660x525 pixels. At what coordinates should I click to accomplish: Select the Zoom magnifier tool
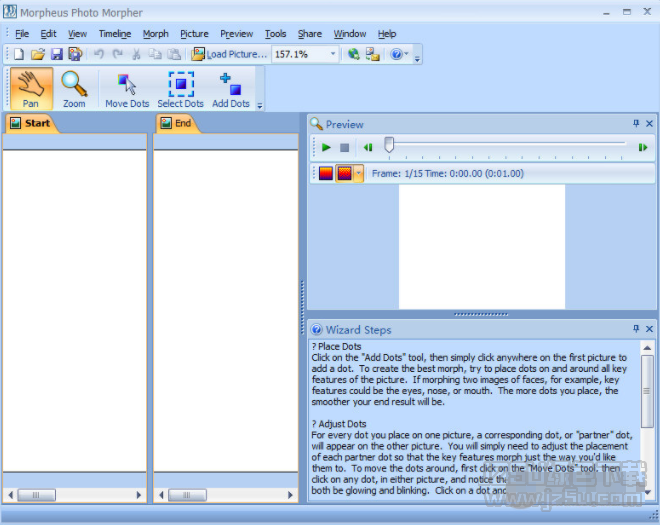coord(74,88)
